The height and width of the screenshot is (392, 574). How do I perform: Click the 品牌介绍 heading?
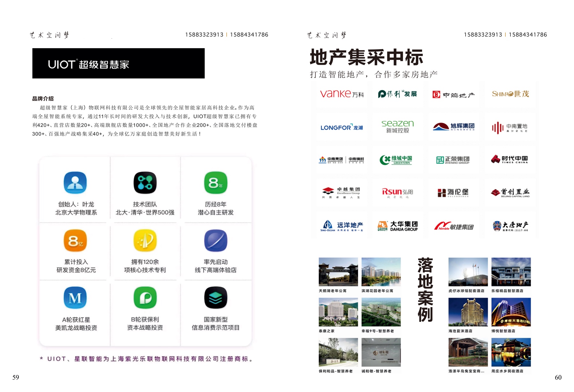click(43, 98)
